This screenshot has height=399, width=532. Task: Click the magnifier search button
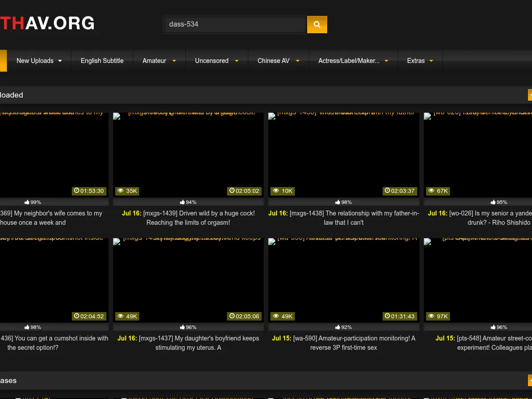click(x=317, y=24)
